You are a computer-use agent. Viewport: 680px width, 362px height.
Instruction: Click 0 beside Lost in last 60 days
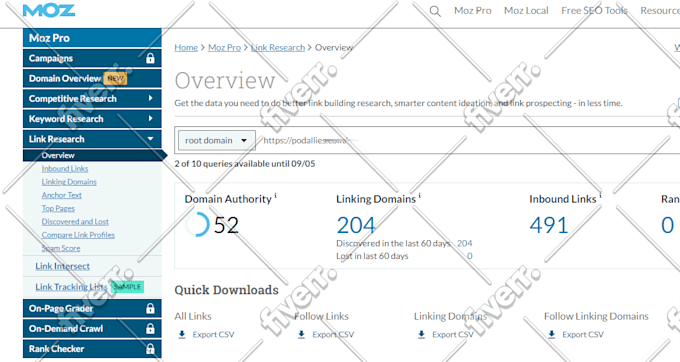470,256
